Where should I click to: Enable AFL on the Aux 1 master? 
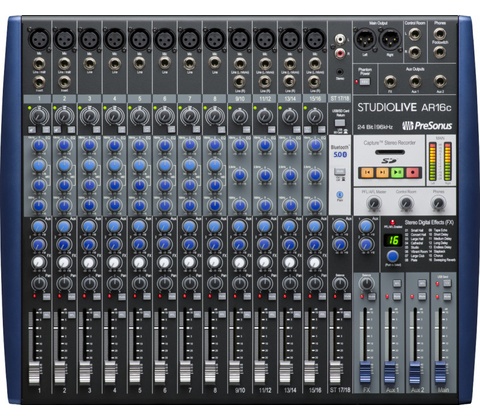(397, 283)
